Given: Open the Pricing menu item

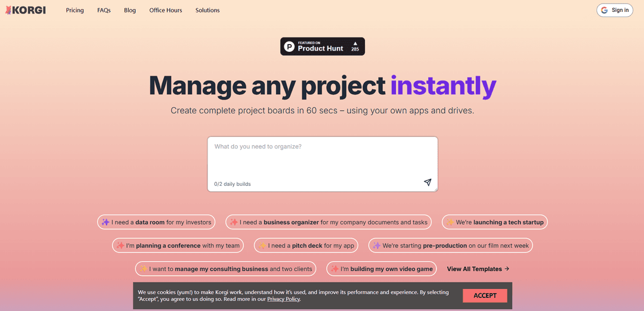Looking at the screenshot, I should tap(75, 10).
